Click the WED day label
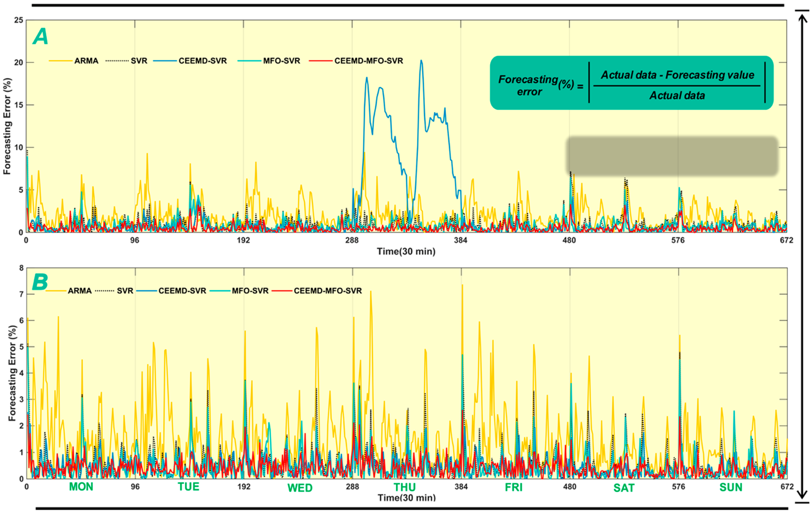 [300, 488]
